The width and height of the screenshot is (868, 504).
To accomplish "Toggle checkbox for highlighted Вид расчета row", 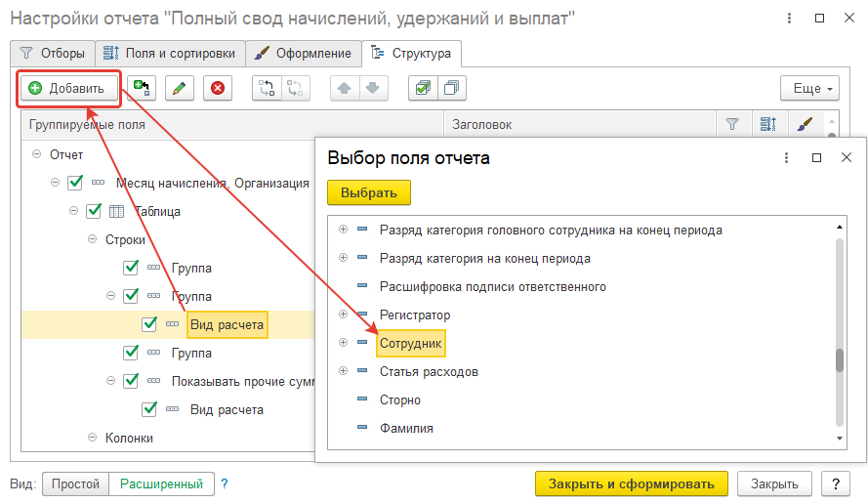I will pyautogui.click(x=149, y=324).
